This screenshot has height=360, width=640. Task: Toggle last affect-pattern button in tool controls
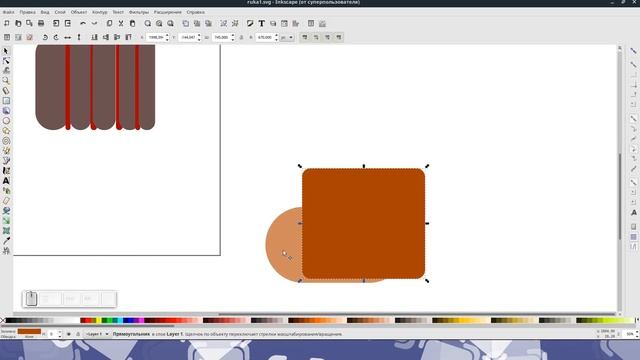click(x=339, y=37)
